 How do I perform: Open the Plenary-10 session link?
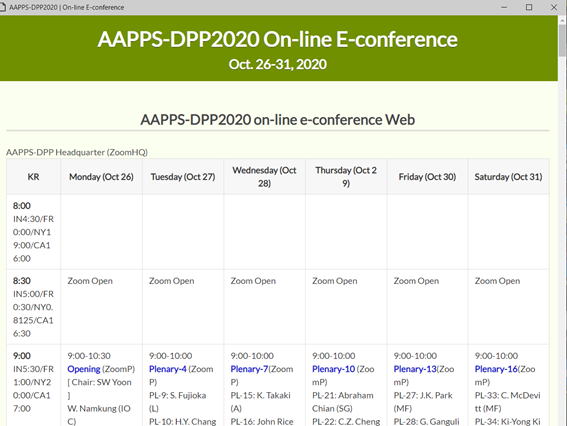[333, 369]
